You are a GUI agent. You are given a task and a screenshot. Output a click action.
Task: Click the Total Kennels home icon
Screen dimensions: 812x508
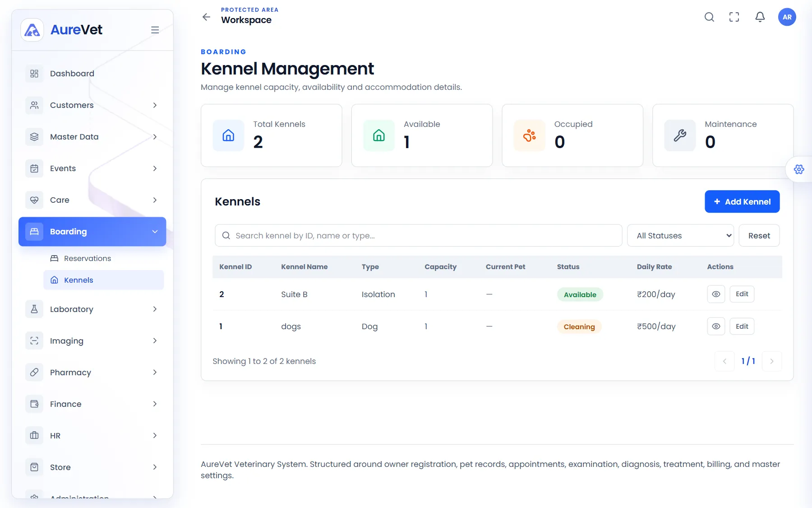coord(228,135)
